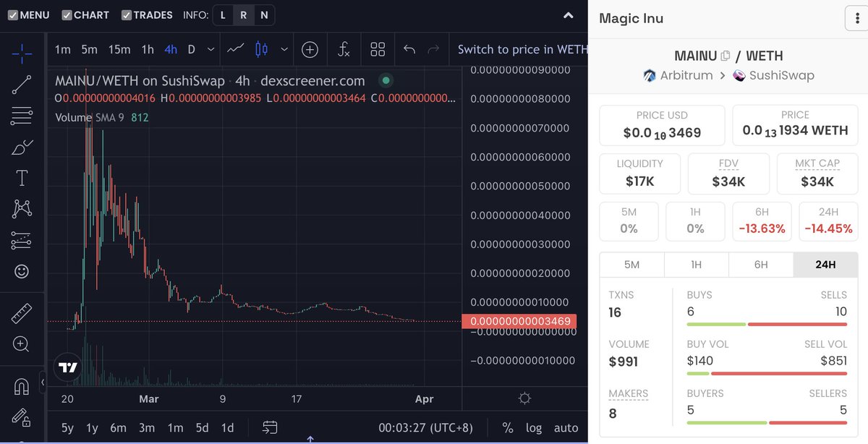
Task: Click the TradingView logo
Action: point(68,367)
